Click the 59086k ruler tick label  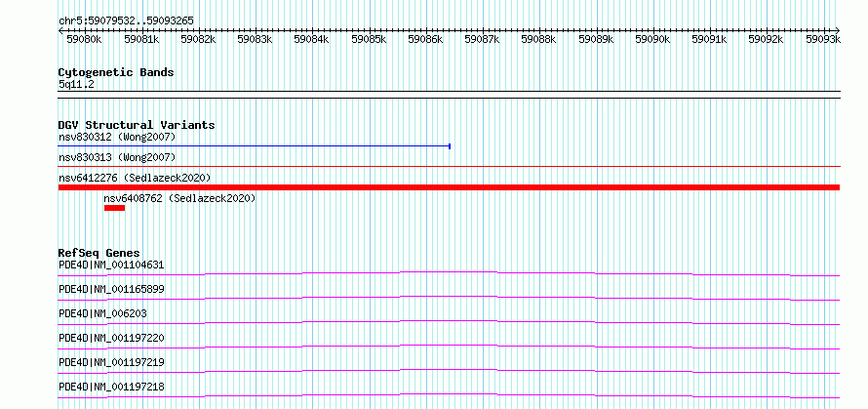pyautogui.click(x=425, y=39)
